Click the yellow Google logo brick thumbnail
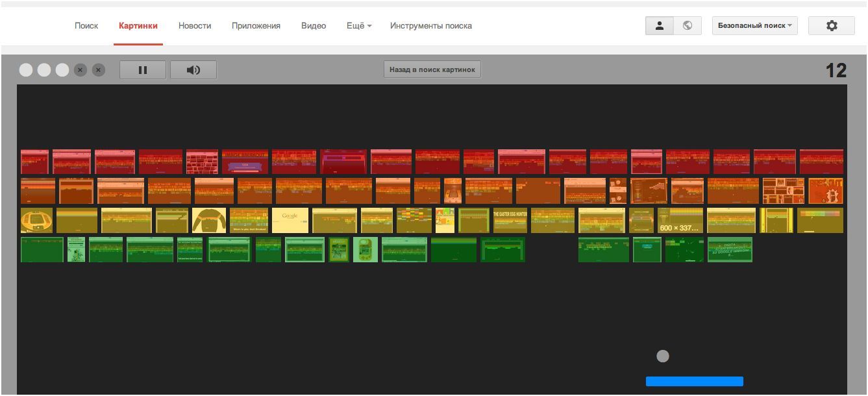Image resolution: width=868 pixels, height=396 pixels. coord(291,219)
